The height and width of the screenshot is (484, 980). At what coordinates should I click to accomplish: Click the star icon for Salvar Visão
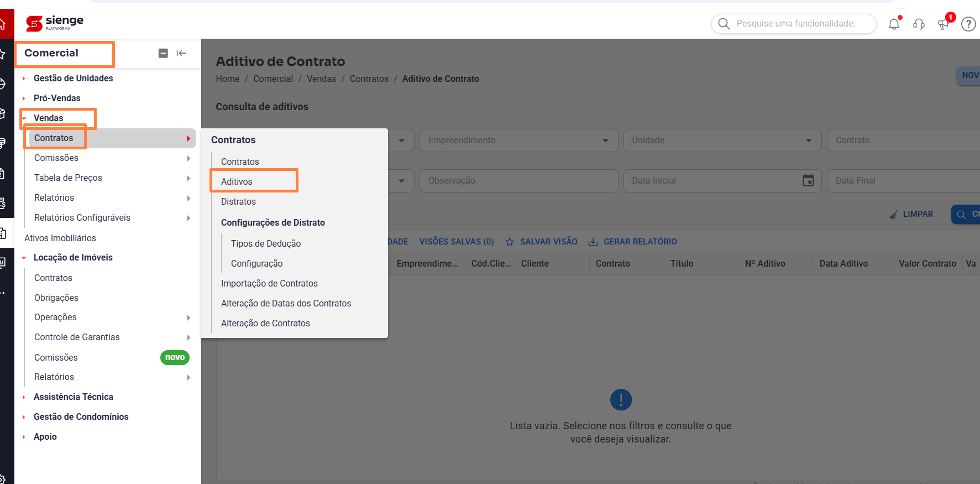coord(510,242)
